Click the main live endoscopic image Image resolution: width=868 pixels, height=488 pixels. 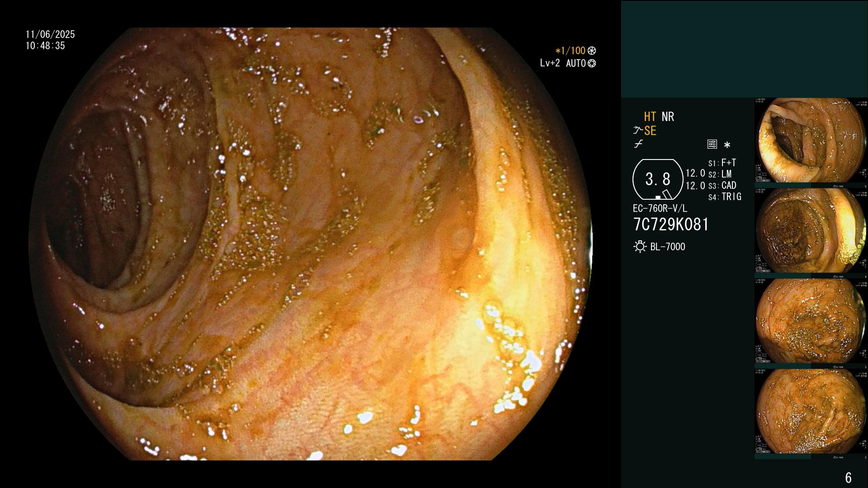pos(311,244)
